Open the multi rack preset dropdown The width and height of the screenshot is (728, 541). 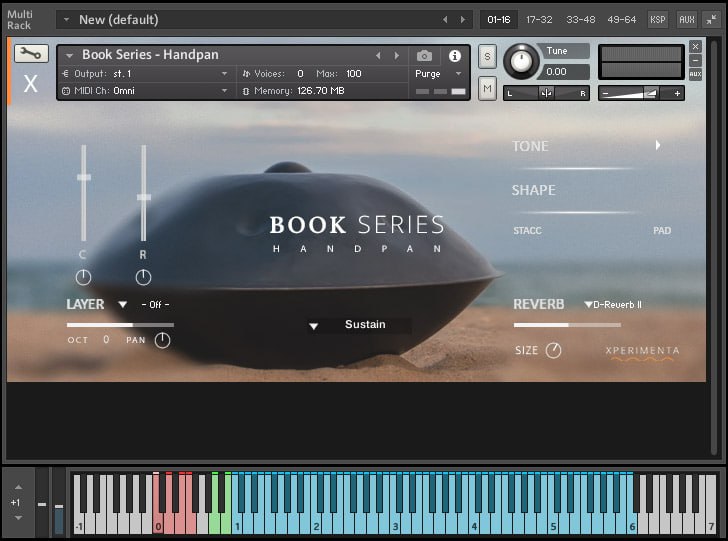66,20
